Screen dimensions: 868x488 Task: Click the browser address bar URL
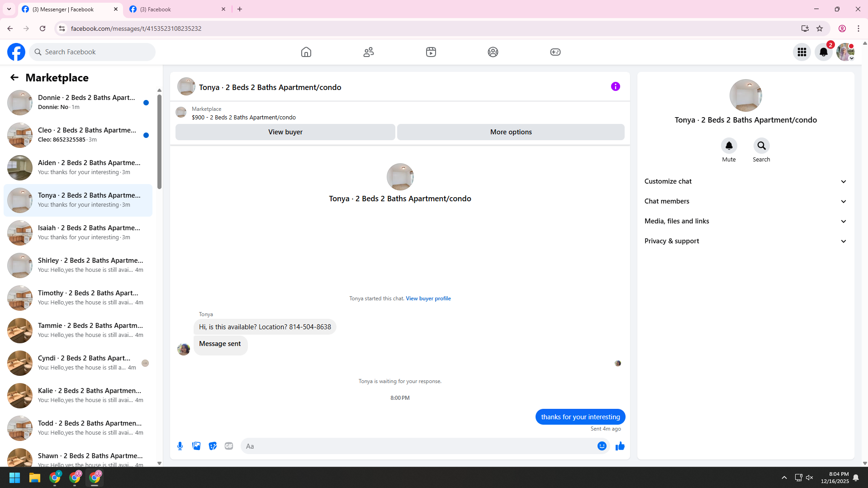click(x=136, y=28)
